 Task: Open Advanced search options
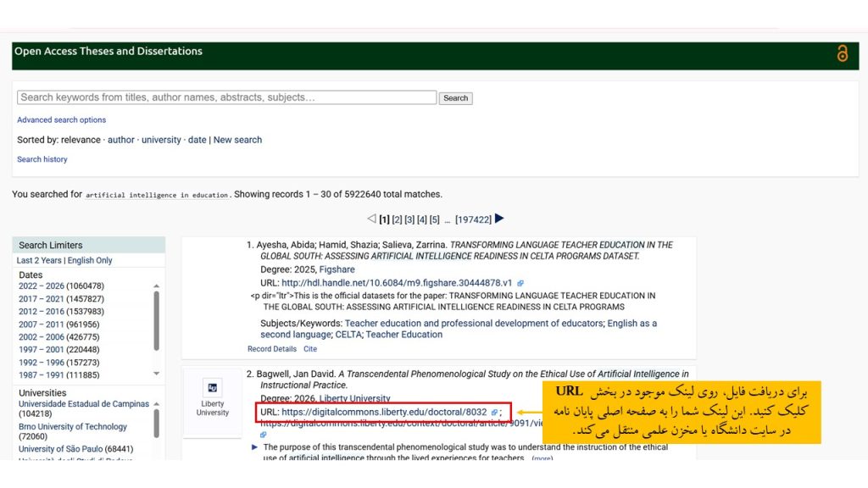click(61, 120)
